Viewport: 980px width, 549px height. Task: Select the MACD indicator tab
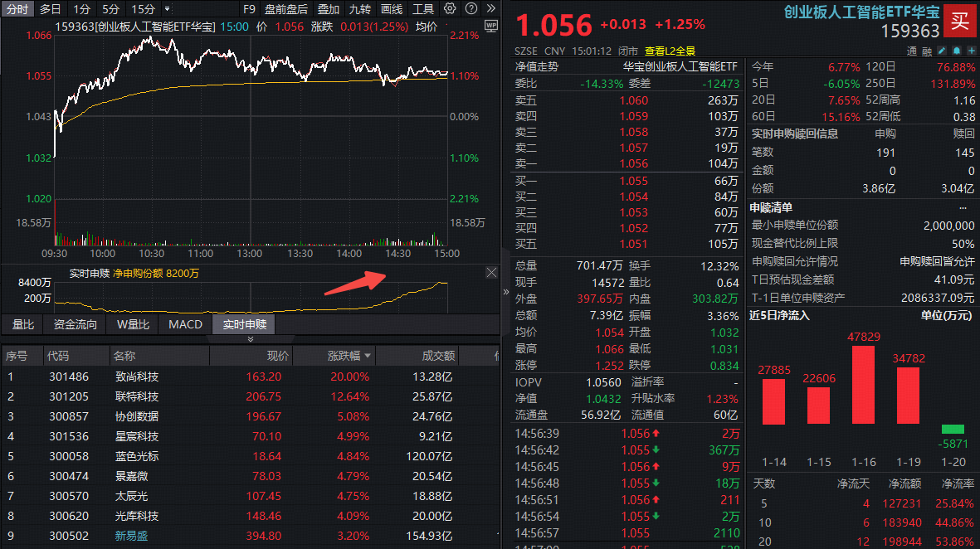click(x=185, y=324)
